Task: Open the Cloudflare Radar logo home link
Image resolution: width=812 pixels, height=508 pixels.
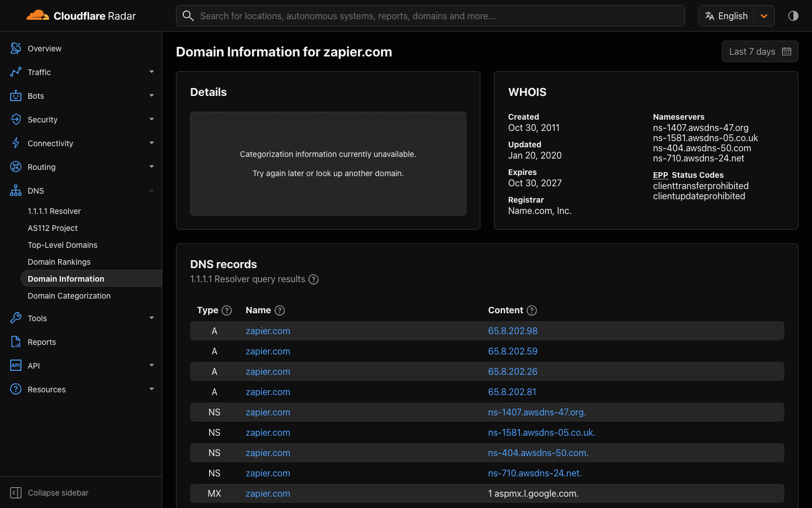Action: [81, 16]
